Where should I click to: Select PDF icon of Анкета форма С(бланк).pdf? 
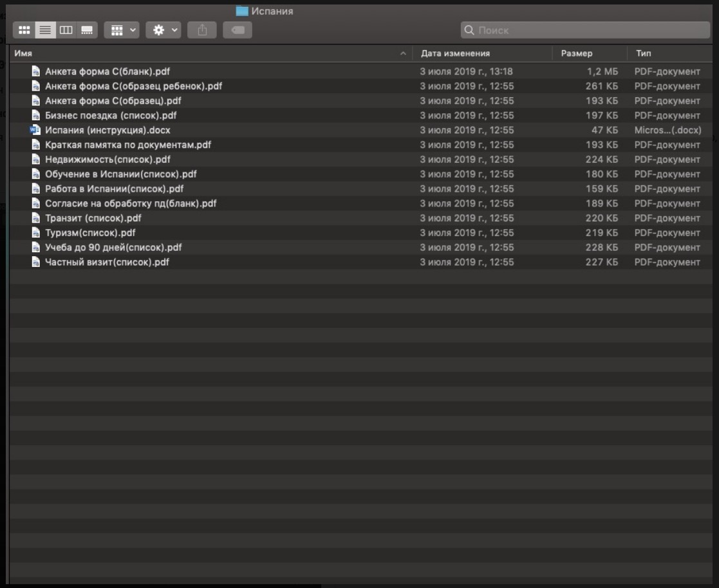[36, 71]
